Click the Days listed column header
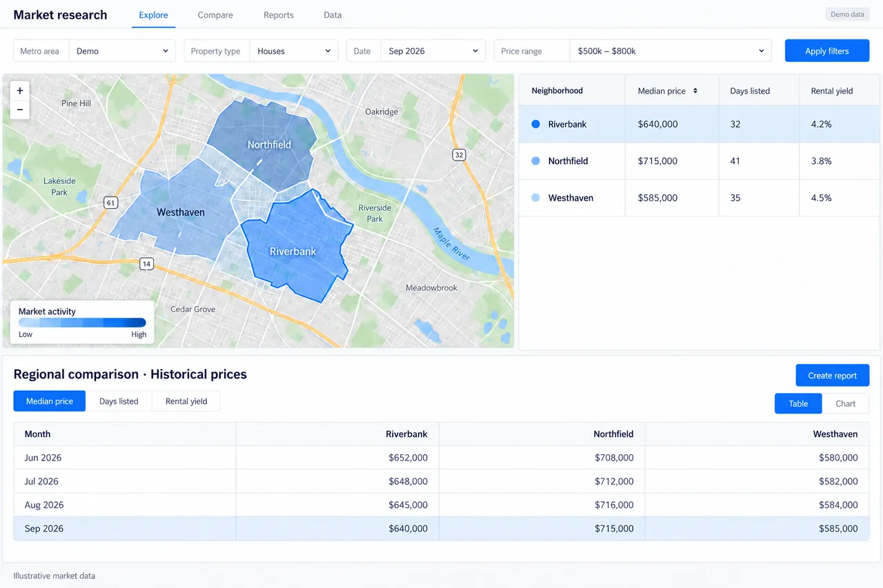 pyautogui.click(x=750, y=91)
